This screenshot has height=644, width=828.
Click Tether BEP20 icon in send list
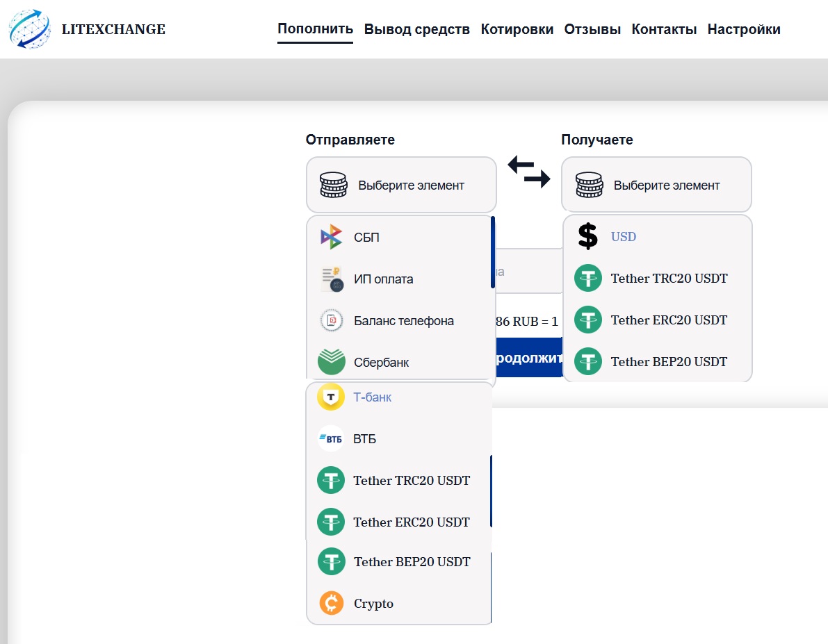[332, 561]
